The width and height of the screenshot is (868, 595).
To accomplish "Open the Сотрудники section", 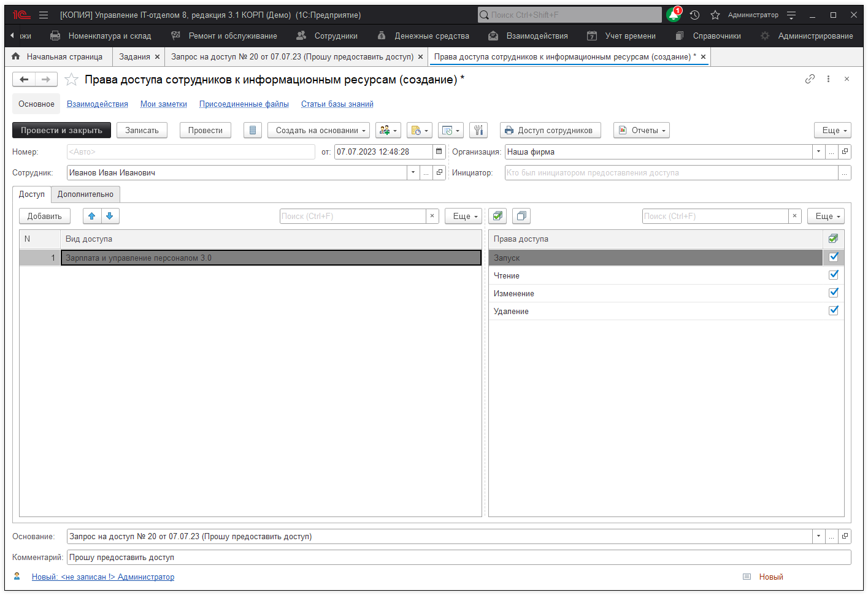I will 327,36.
